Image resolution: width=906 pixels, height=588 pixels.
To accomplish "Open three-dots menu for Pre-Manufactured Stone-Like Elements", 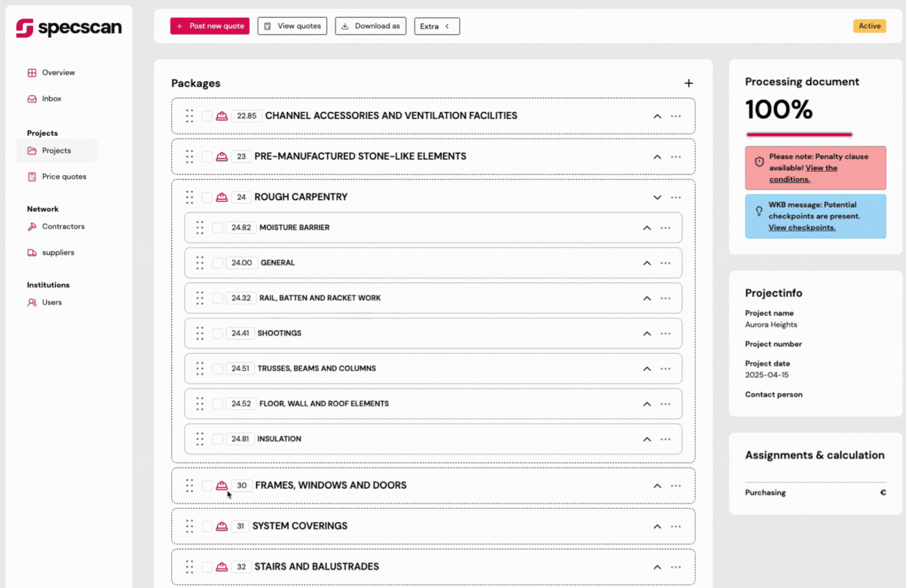I will point(676,157).
